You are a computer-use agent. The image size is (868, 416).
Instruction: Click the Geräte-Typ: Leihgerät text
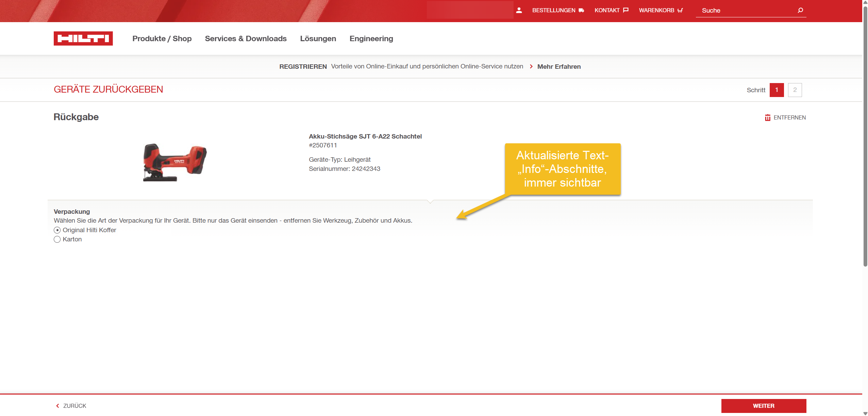tap(339, 159)
